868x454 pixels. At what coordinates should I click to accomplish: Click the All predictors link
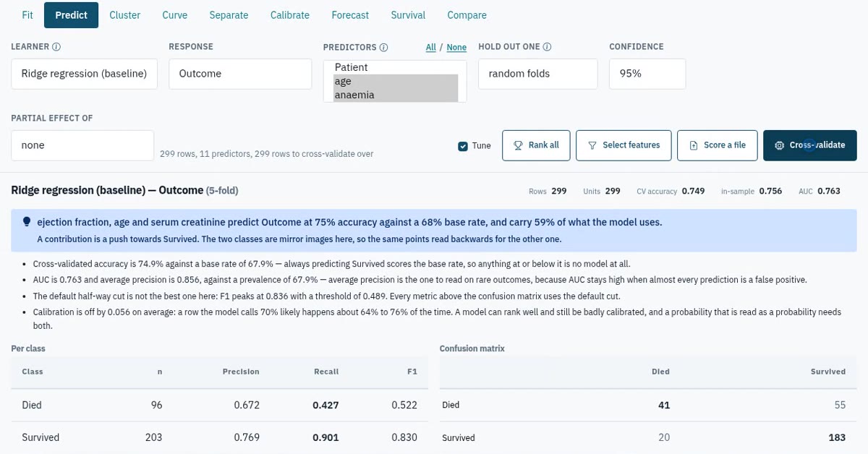[431, 48]
